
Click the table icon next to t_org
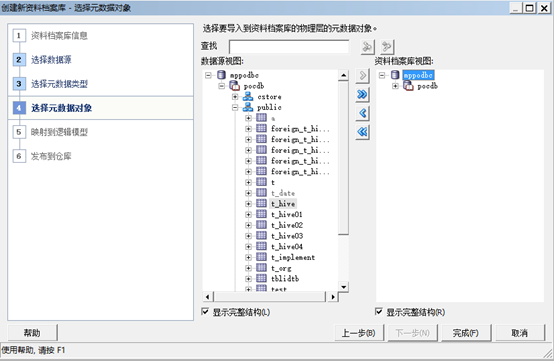pos(261,268)
